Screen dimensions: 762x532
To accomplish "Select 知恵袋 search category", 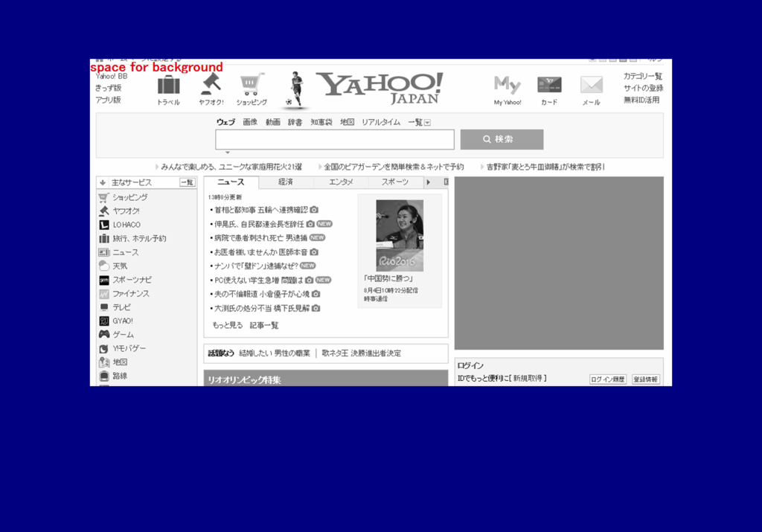I will point(321,122).
